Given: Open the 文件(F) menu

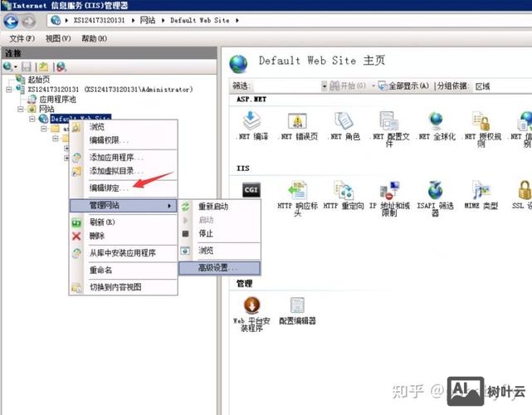Looking at the screenshot, I should click(22, 38).
